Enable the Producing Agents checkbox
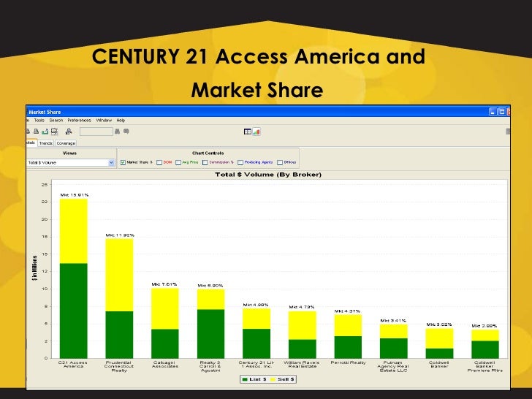The height and width of the screenshot is (399, 532). 240,162
